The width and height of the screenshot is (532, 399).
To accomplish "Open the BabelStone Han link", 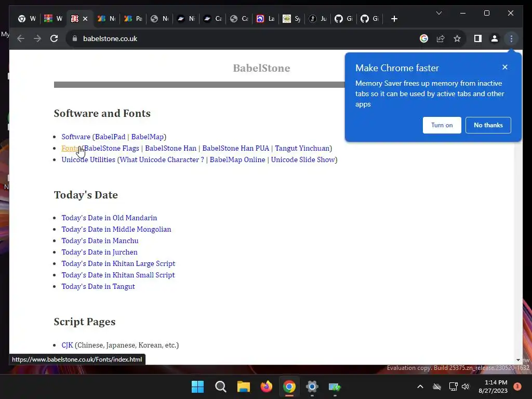I will (x=170, y=148).
